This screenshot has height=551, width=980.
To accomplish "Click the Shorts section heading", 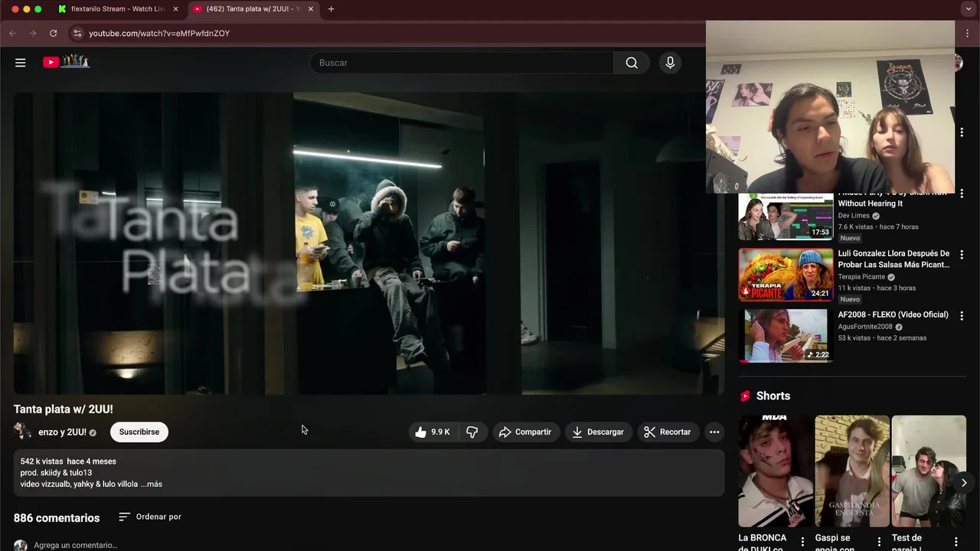I will click(773, 396).
